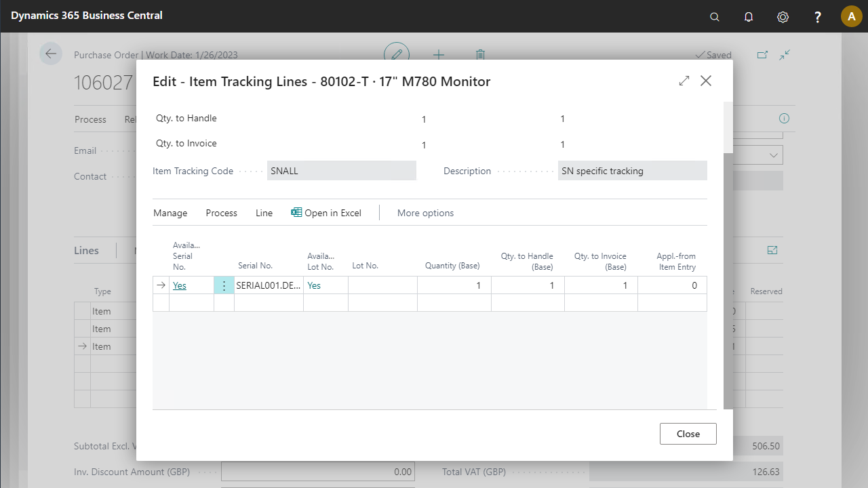Click the Reserved column header in Lines

(x=766, y=291)
